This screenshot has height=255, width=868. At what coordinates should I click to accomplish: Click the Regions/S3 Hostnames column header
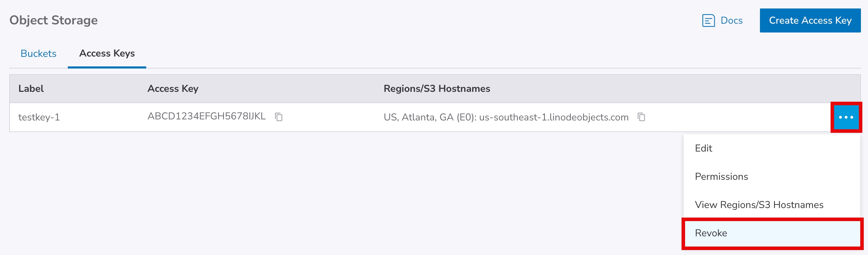(x=437, y=89)
